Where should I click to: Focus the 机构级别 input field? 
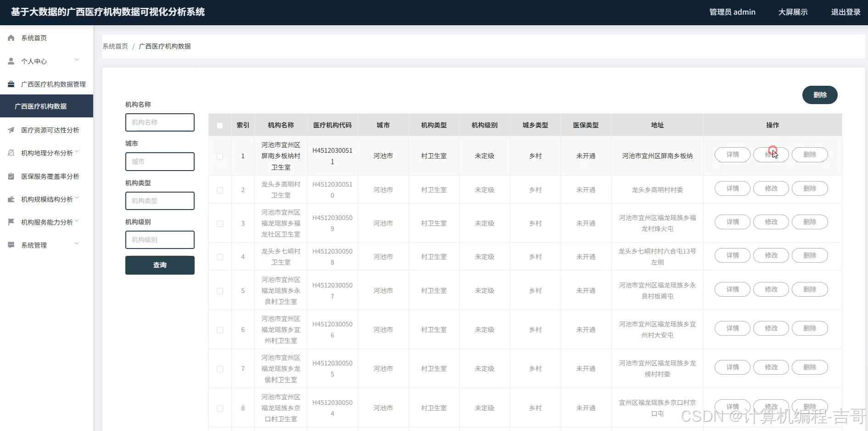pos(160,240)
